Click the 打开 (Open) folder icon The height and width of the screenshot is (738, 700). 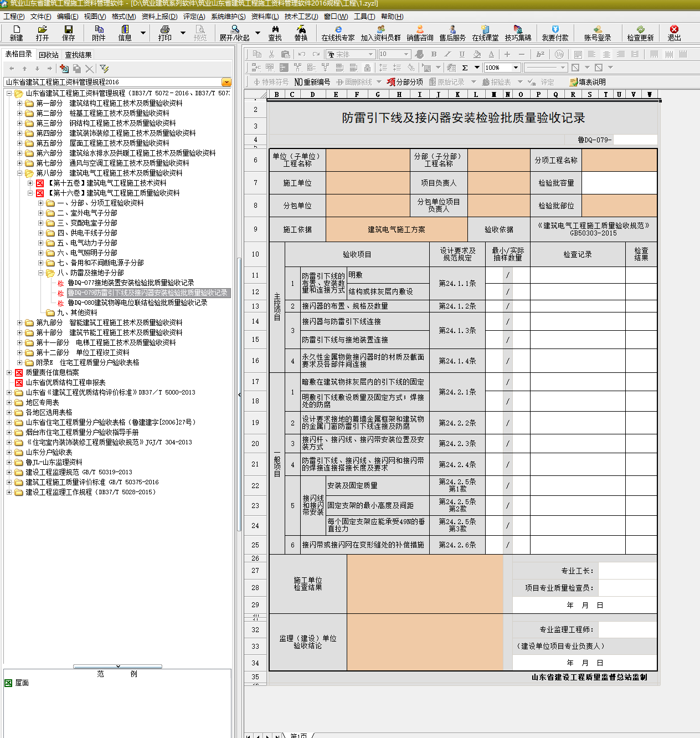pyautogui.click(x=42, y=33)
